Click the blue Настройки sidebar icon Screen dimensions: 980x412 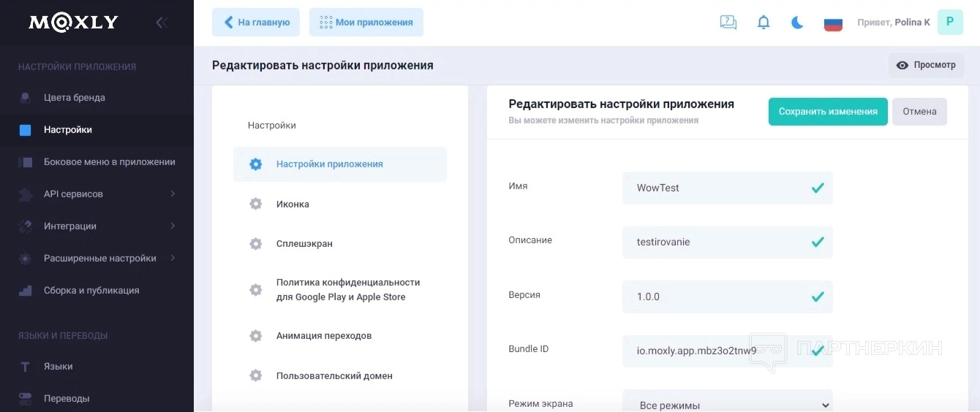pos(26,130)
